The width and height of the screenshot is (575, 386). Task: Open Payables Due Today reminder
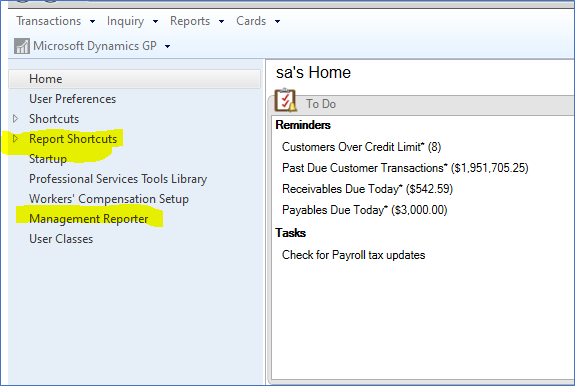365,210
